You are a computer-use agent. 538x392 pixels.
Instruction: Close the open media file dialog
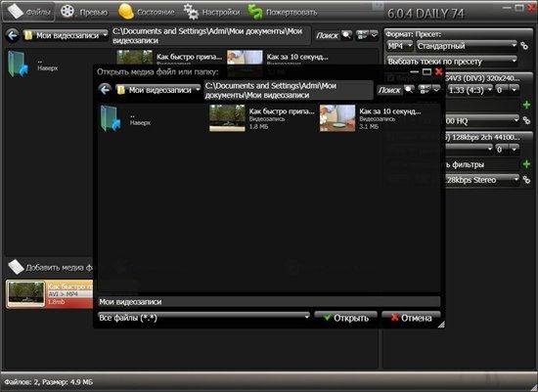(438, 71)
